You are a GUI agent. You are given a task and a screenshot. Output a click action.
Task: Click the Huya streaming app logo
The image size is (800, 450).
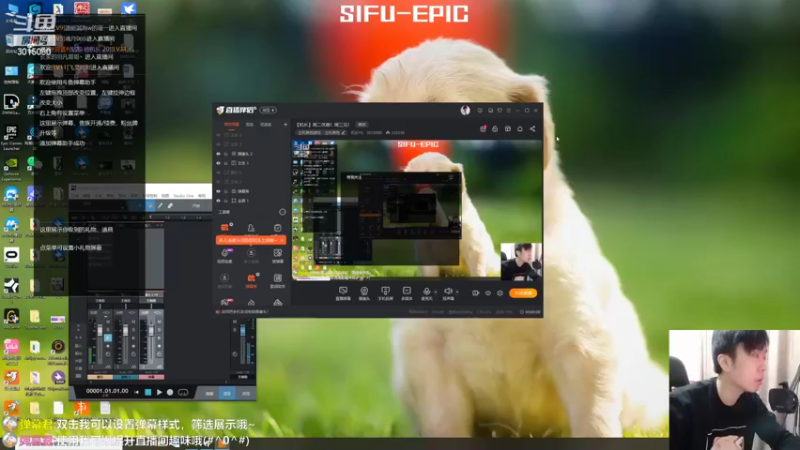[236, 110]
